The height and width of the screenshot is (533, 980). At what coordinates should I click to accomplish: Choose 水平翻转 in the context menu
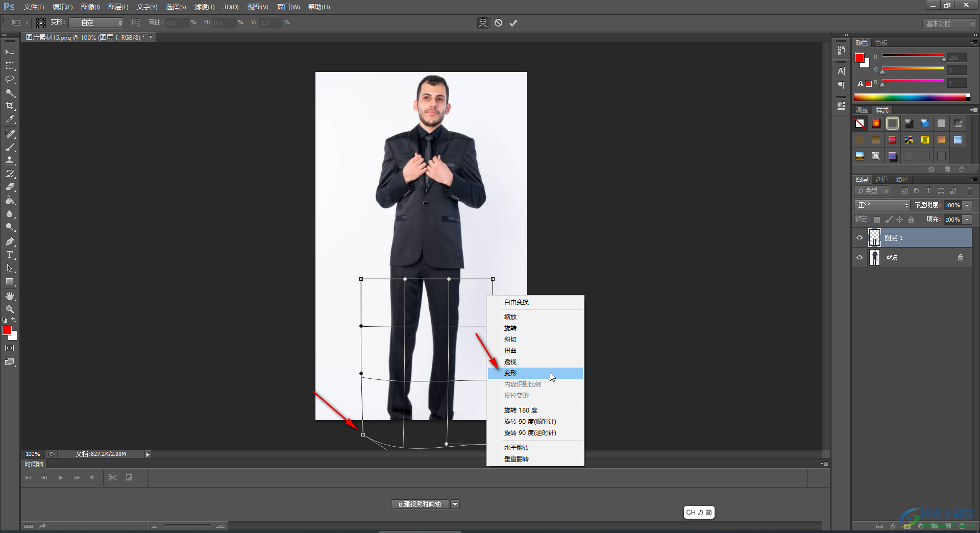535,448
